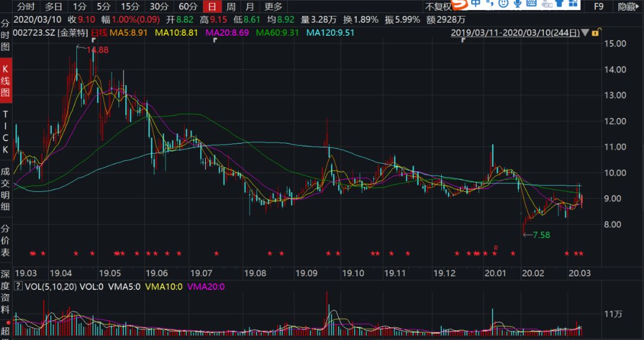Switch to the 周 weekly period tab
The image size is (644, 340).
click(x=231, y=7)
